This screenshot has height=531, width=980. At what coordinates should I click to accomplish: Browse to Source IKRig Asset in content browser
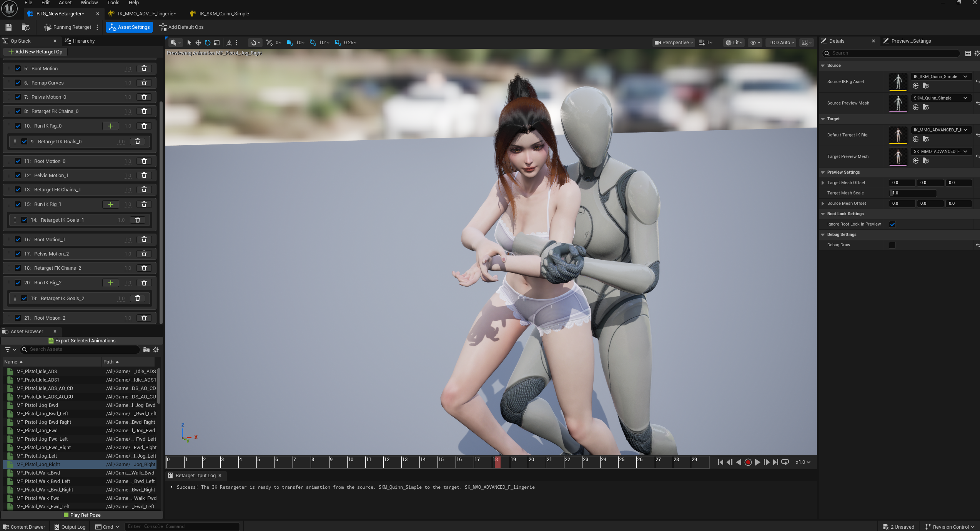coord(926,86)
